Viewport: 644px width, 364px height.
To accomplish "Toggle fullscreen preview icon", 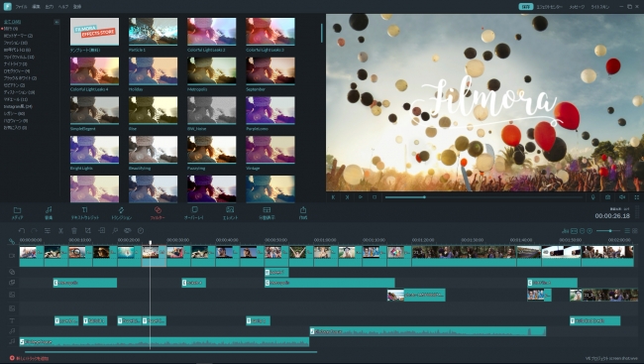I will click(x=637, y=197).
